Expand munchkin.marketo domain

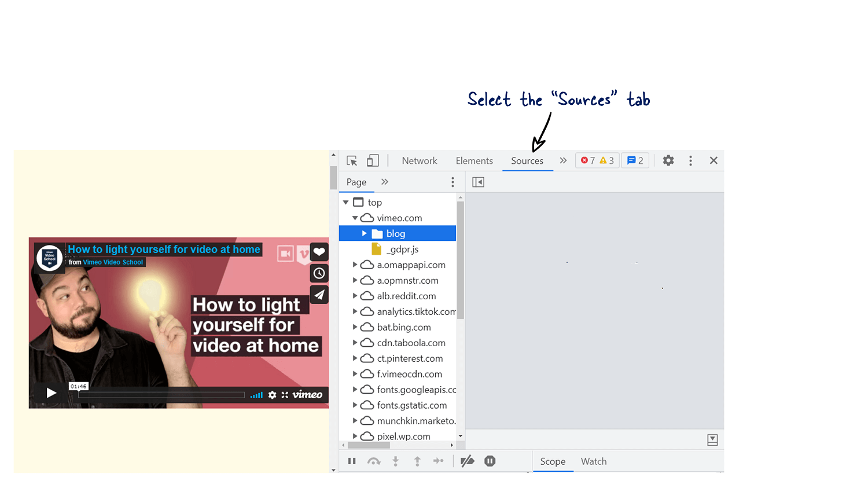point(355,421)
